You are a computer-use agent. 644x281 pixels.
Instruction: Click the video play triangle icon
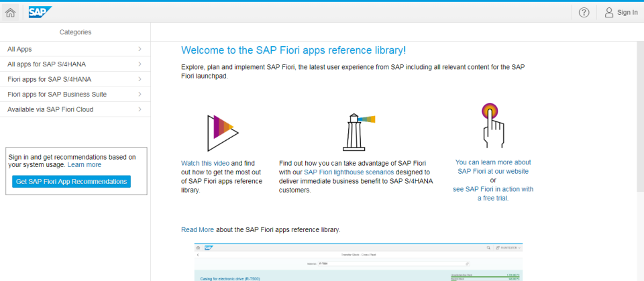pyautogui.click(x=222, y=131)
